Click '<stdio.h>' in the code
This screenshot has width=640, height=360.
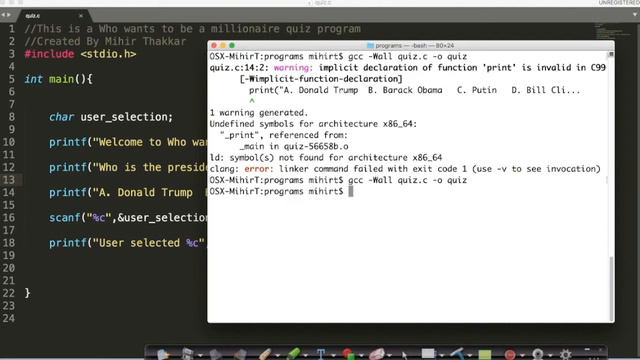[x=108, y=54]
